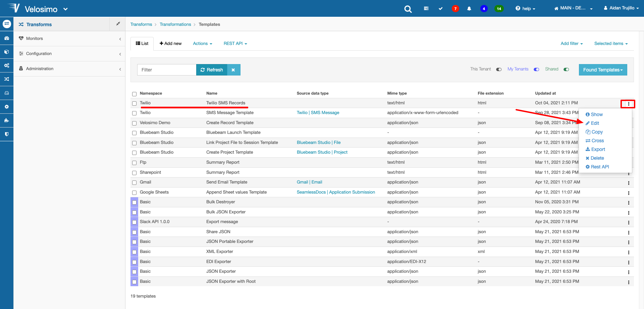Expand the Administration sidebar section
Viewport: 644px width, 309px height.
69,69
